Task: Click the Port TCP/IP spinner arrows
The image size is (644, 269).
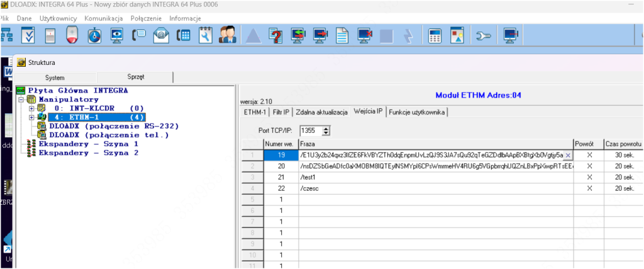Action: (326, 131)
